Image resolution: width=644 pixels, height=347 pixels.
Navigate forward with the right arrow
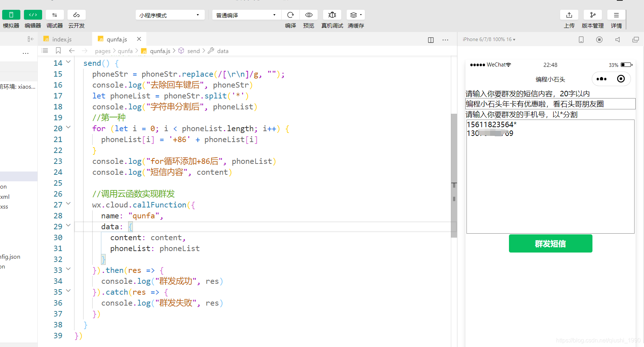85,51
